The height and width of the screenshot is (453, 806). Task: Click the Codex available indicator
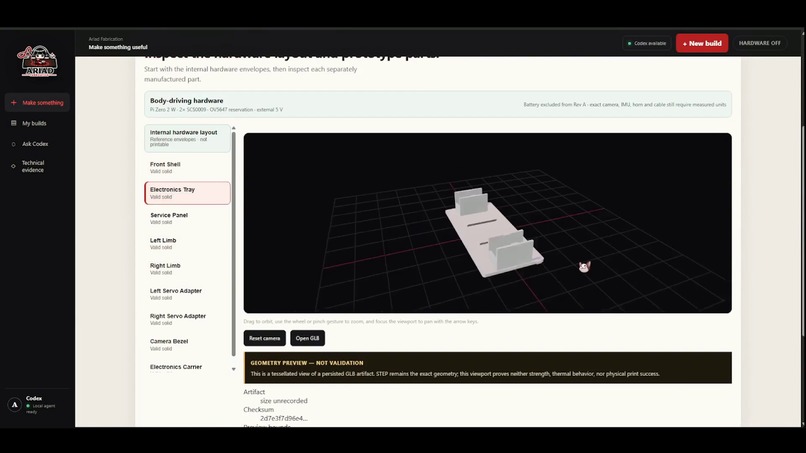647,44
